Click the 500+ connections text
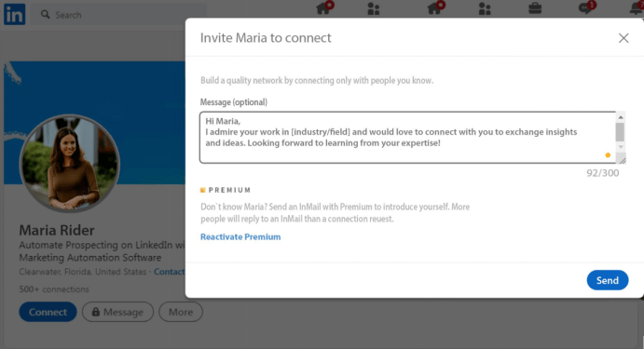The image size is (644, 349). 54,289
